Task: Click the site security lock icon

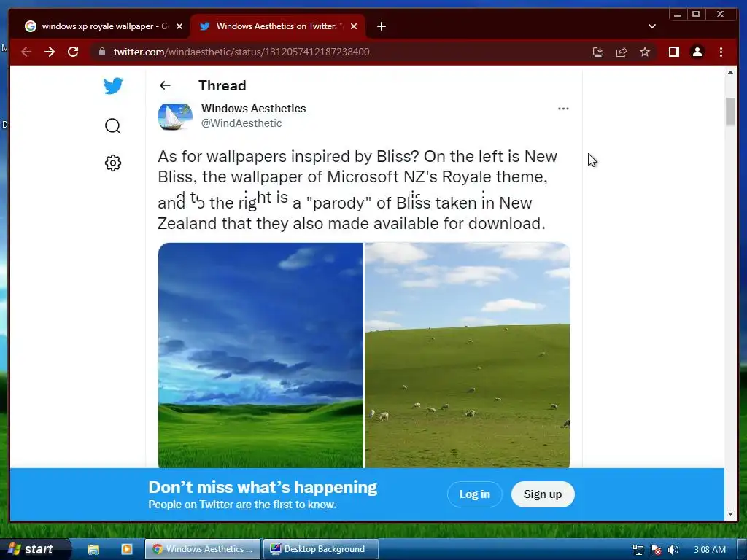Action: [101, 52]
